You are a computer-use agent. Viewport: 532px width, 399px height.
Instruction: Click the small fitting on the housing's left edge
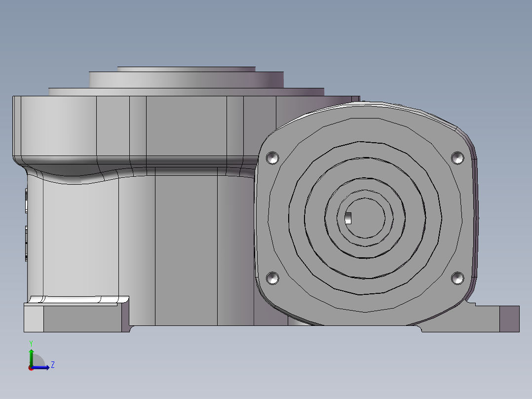point(26,202)
